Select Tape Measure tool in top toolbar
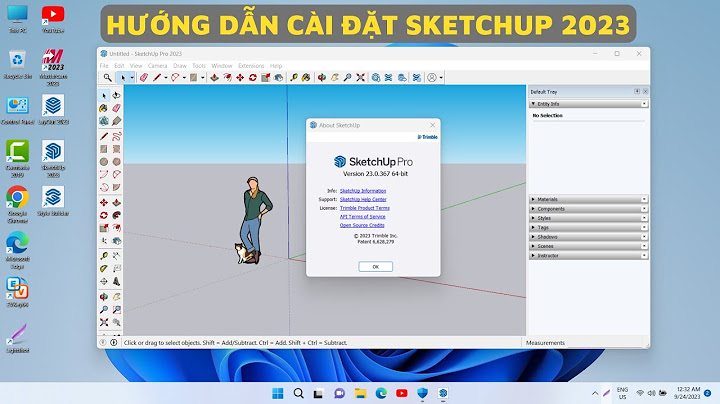The height and width of the screenshot is (404, 720). (294, 78)
